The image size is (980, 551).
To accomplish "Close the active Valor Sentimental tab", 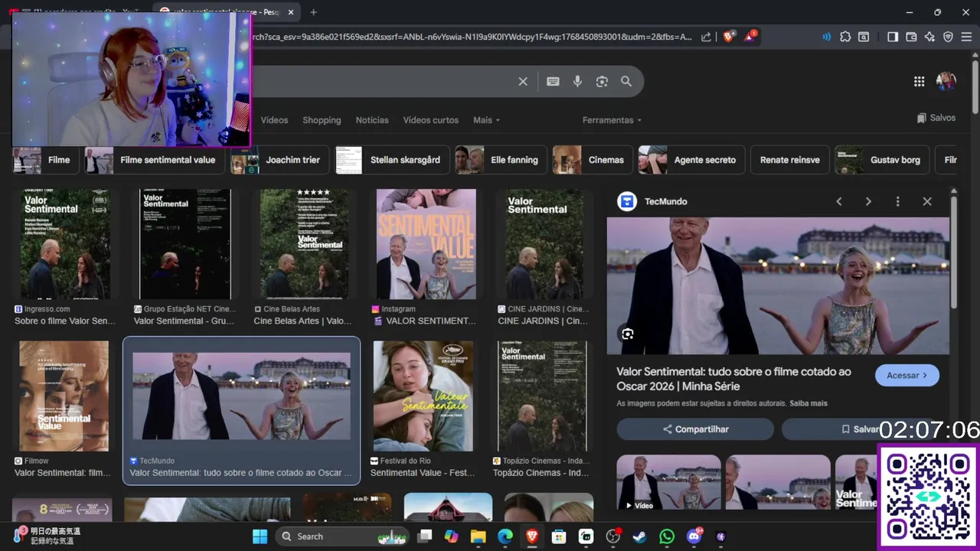I will [291, 12].
